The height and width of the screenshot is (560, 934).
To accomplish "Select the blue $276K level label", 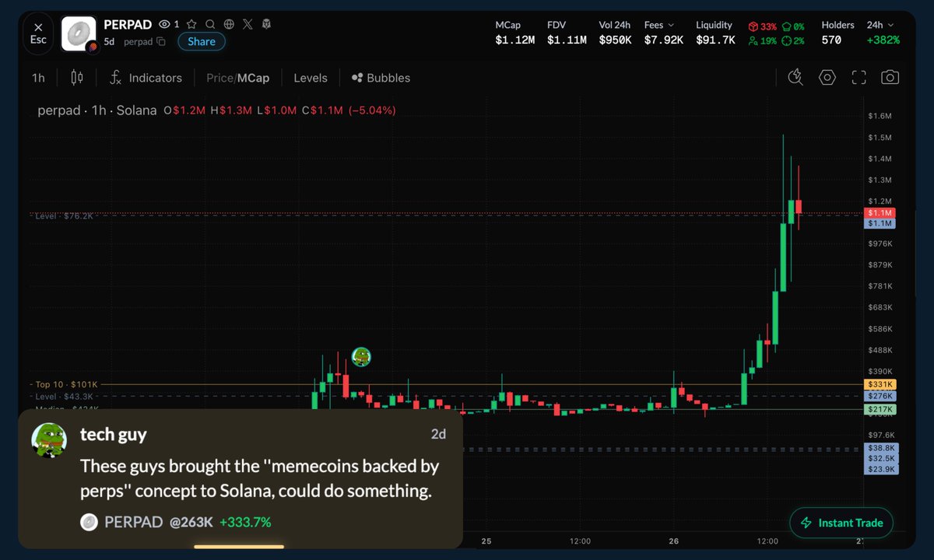I will coord(880,396).
